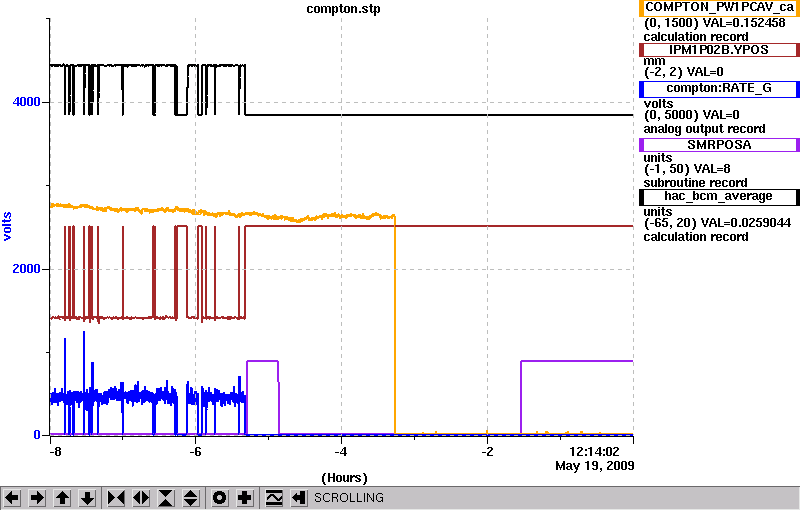Click the (-65, 20) VAL=0.0259044 readout
The height and width of the screenshot is (510, 800).
click(x=717, y=223)
